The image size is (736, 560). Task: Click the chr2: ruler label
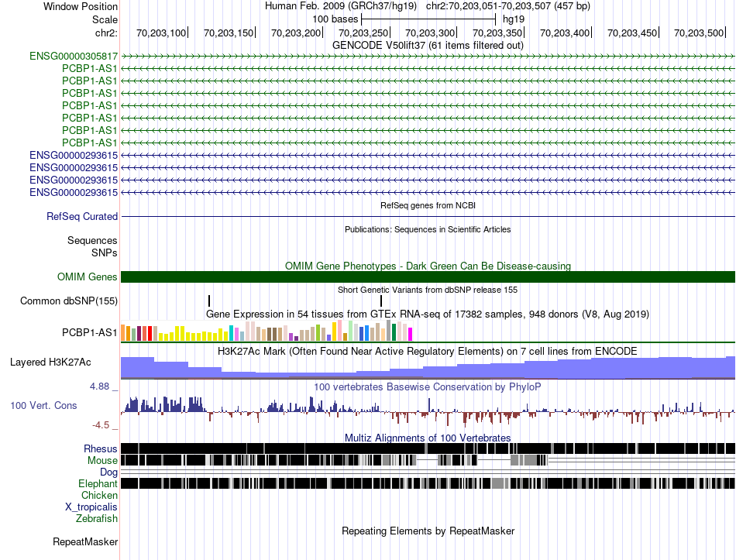106,33
